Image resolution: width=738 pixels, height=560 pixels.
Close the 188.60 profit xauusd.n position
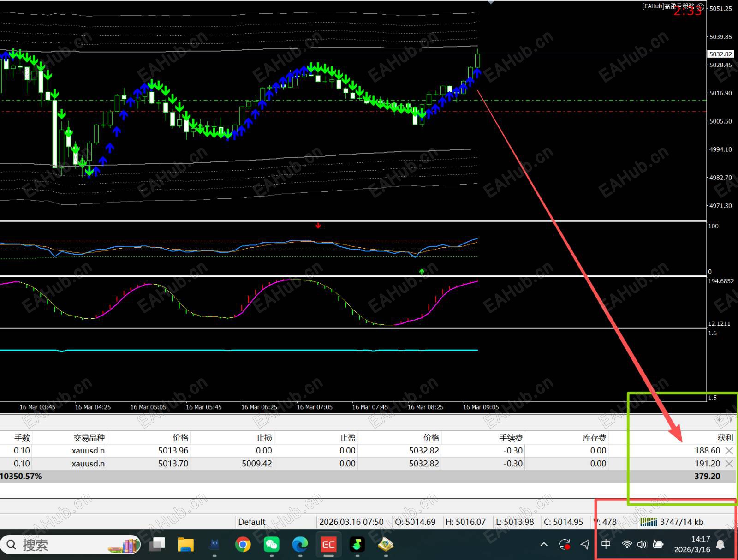729,451
